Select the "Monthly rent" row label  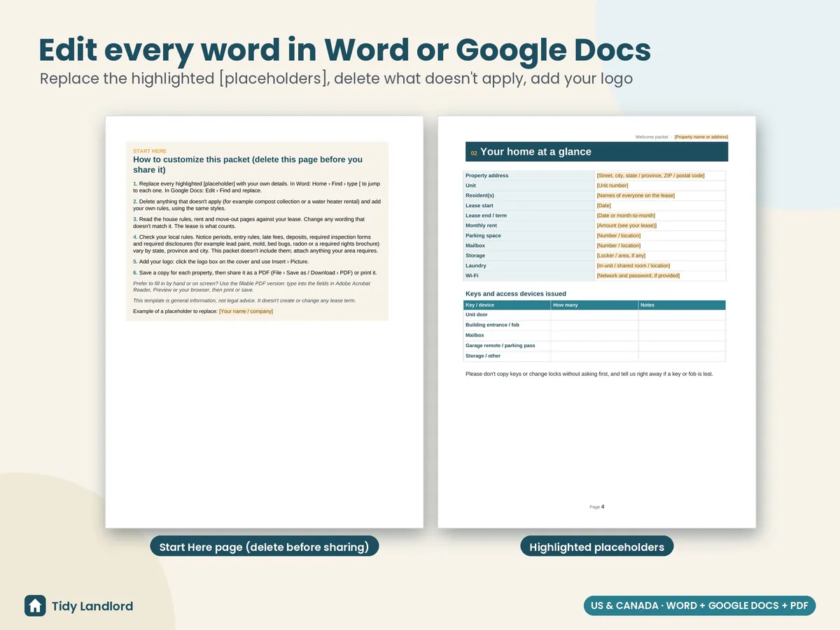[481, 225]
